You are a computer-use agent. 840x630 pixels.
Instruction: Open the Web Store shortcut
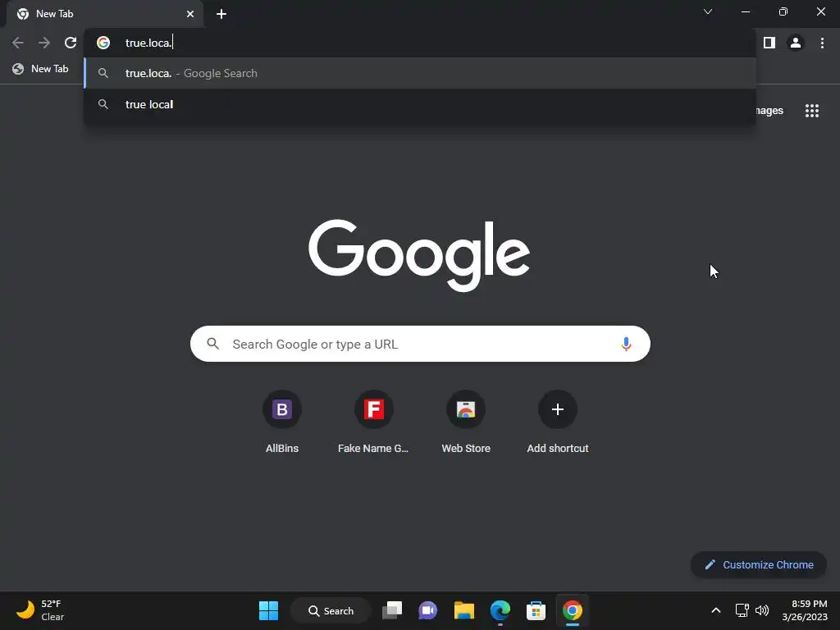click(x=466, y=422)
